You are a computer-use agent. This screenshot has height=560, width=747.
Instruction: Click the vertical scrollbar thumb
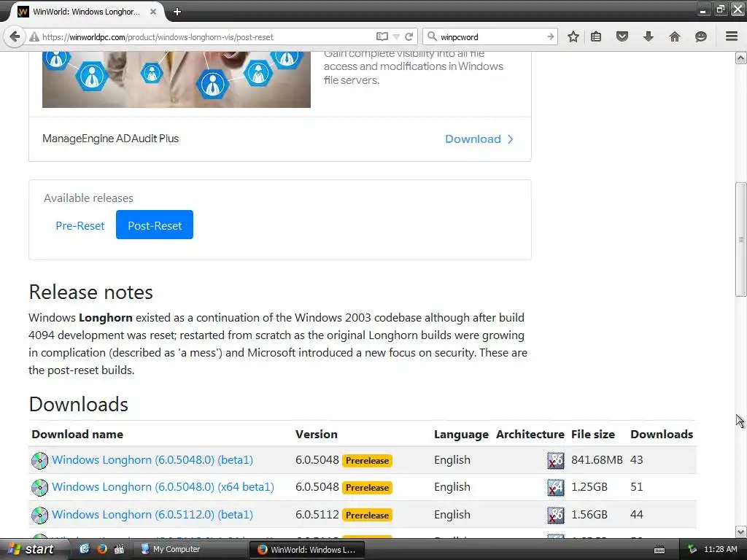coord(741,239)
